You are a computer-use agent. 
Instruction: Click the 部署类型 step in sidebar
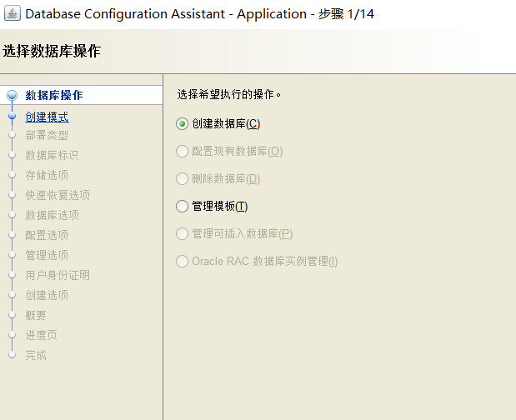point(47,135)
